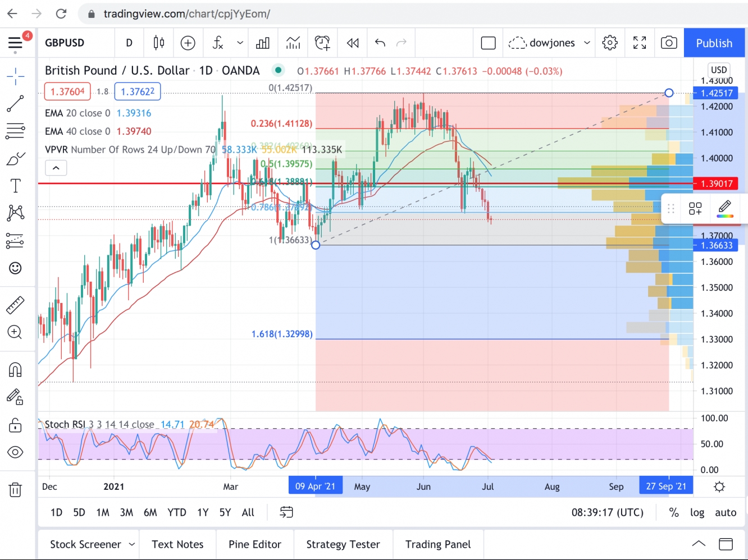The height and width of the screenshot is (560, 748).
Task: Open the hamburger main menu
Action: click(15, 43)
